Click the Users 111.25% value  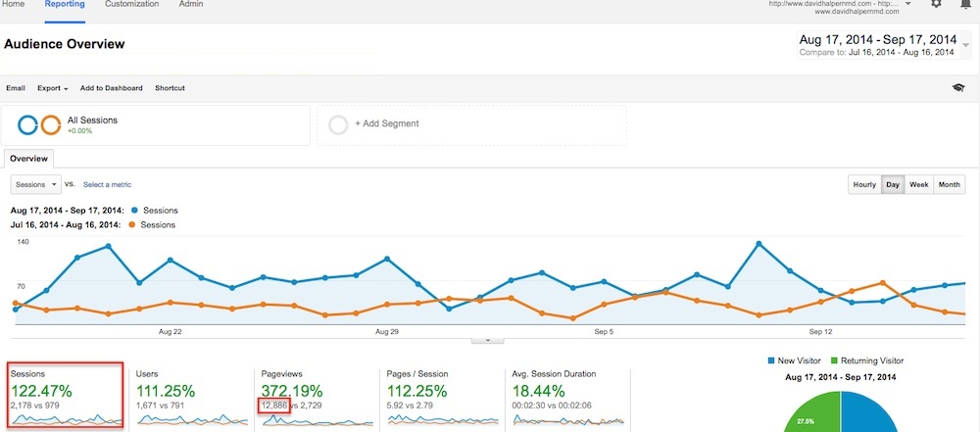(167, 392)
